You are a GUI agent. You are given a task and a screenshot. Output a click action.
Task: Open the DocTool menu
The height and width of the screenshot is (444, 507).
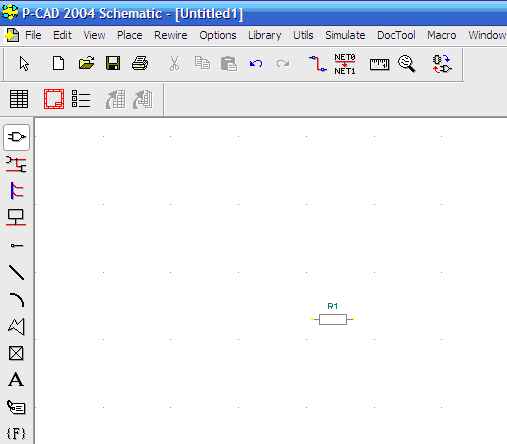click(396, 35)
